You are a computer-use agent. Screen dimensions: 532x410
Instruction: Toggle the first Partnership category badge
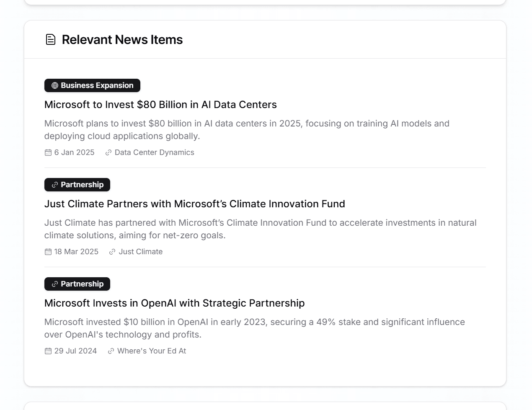coord(77,185)
